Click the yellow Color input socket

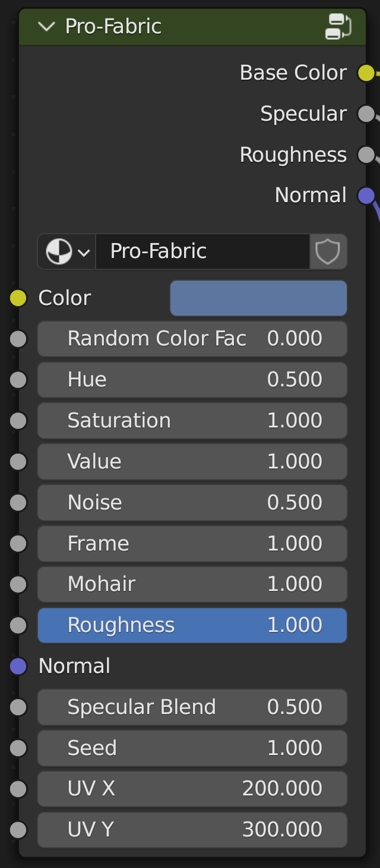point(18,298)
